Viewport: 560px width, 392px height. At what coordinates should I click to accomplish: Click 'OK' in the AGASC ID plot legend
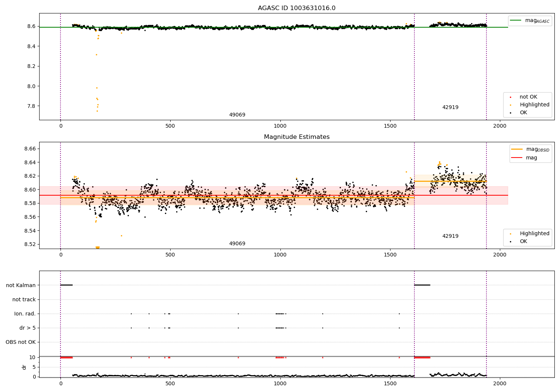pos(523,113)
